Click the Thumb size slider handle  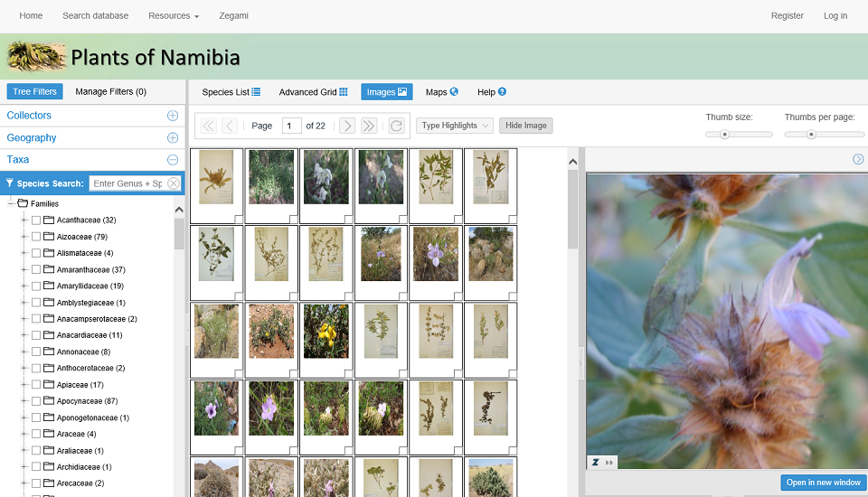pyautogui.click(x=724, y=135)
